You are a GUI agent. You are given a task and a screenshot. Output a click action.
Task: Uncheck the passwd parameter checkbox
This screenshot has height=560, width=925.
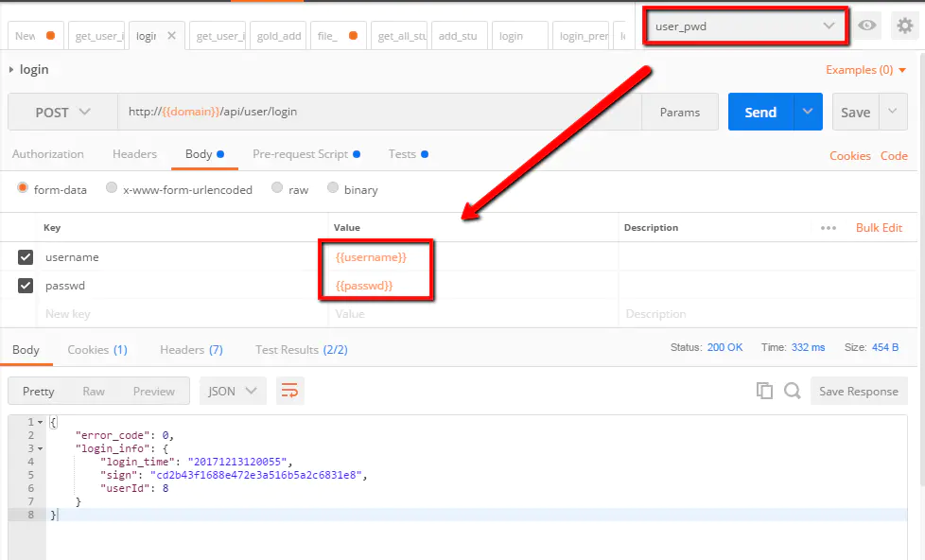pyautogui.click(x=26, y=286)
